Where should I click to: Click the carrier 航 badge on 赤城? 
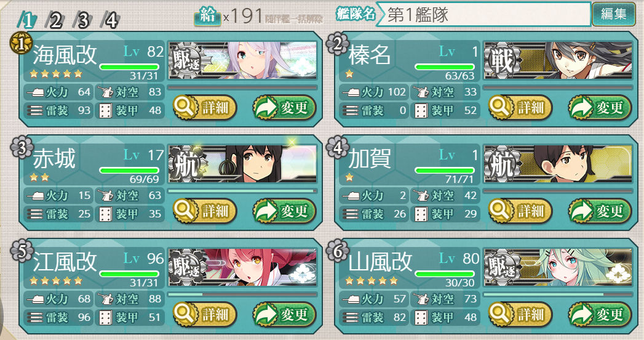click(186, 164)
